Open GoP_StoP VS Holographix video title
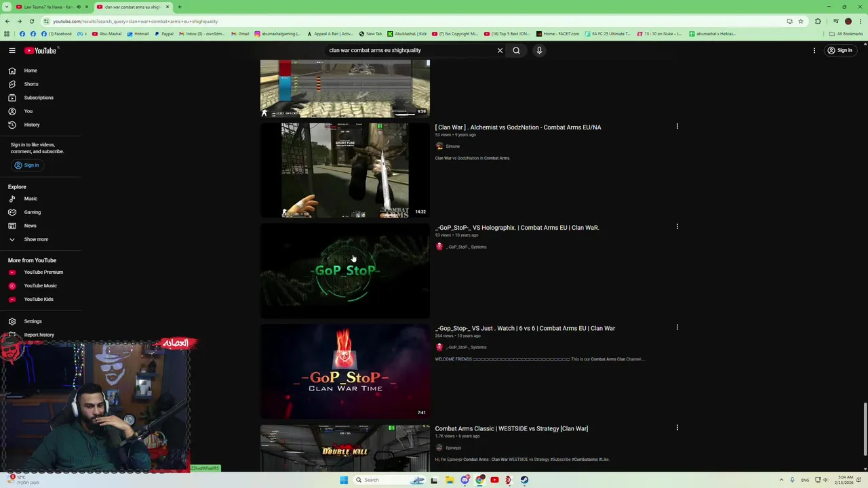 pyautogui.click(x=517, y=228)
